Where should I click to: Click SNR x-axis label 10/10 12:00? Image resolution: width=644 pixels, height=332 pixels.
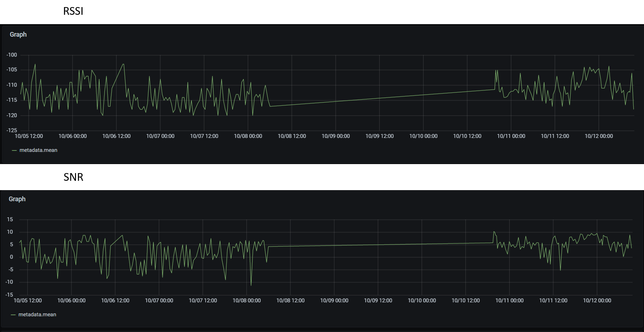466,300
